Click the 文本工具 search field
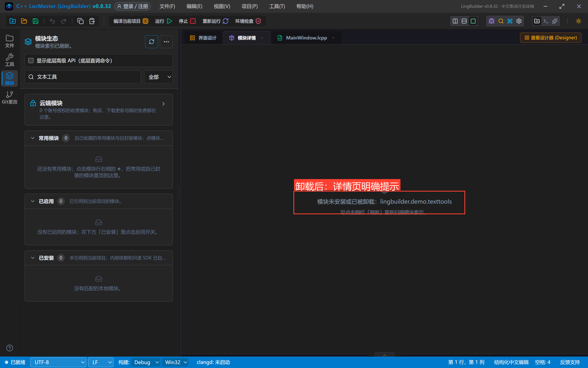The width and height of the screenshot is (588, 368). pyautogui.click(x=83, y=77)
